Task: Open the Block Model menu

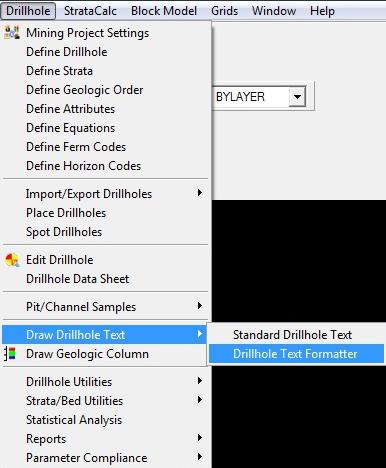Action: pos(164,11)
